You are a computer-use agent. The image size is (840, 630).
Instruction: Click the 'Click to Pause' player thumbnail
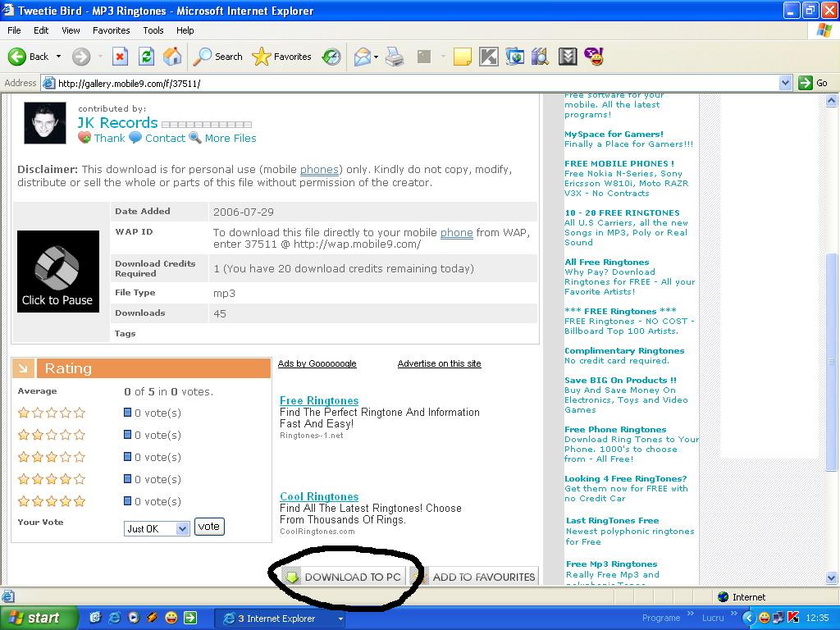point(57,272)
